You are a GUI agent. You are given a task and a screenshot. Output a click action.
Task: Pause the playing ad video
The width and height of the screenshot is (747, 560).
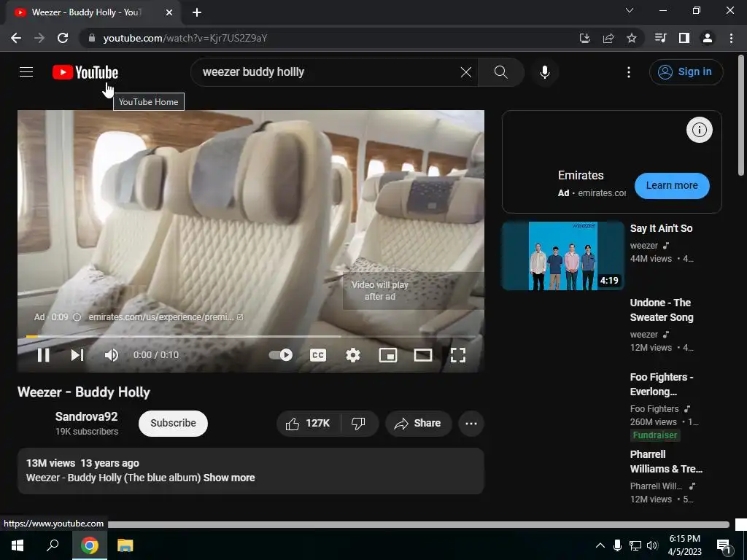(x=43, y=355)
